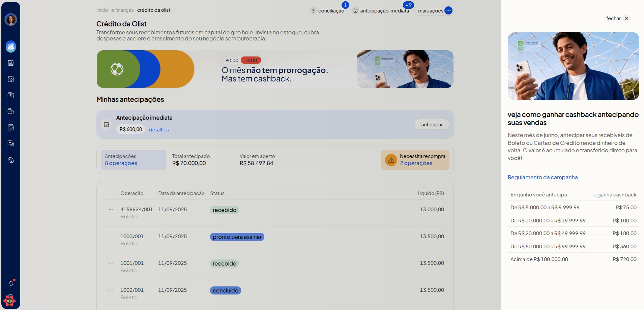Click cashback row De R$ 5.000,00 a R$ 9.999,99
The height and width of the screenshot is (310, 644).
pyautogui.click(x=573, y=208)
